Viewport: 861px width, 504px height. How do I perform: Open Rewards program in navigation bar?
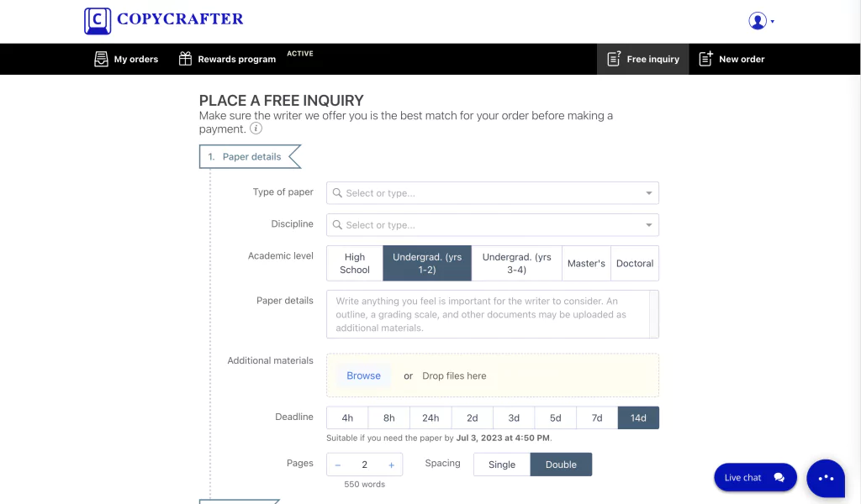[x=227, y=59]
